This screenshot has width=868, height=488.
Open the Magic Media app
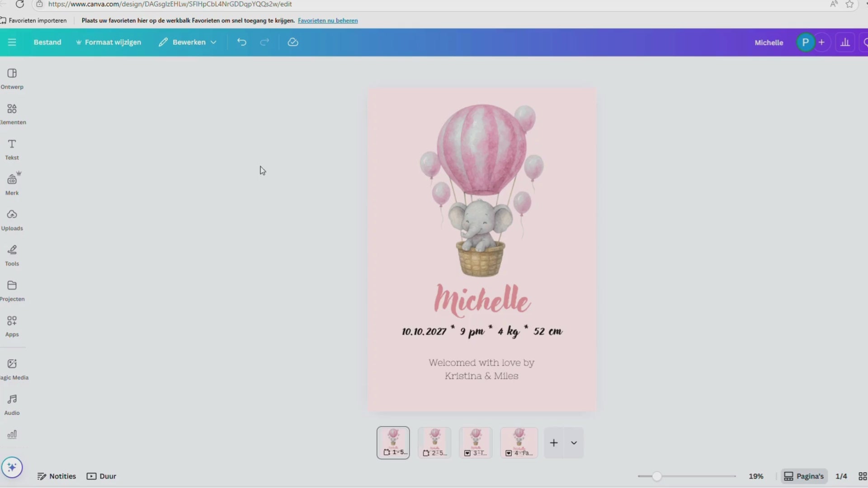point(12,369)
